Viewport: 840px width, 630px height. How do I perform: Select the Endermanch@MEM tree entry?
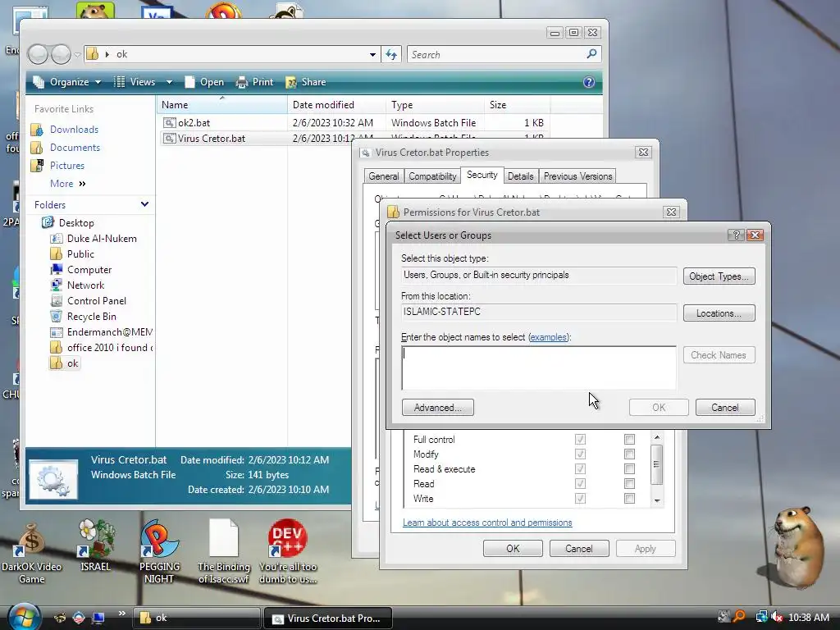(x=109, y=331)
